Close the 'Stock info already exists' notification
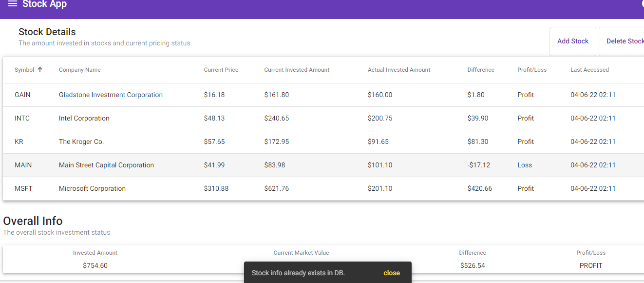644x283 pixels. coord(391,273)
